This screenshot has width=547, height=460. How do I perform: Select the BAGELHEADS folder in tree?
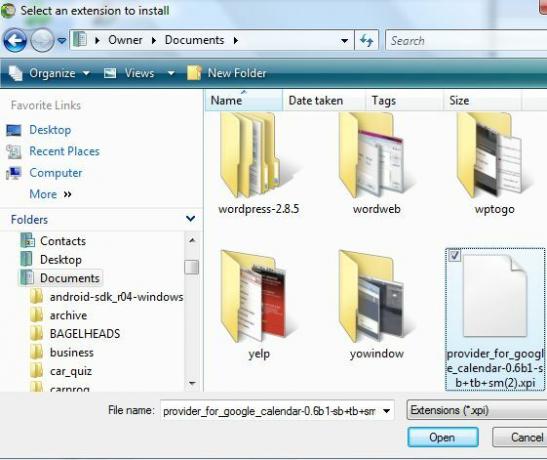coord(85,334)
